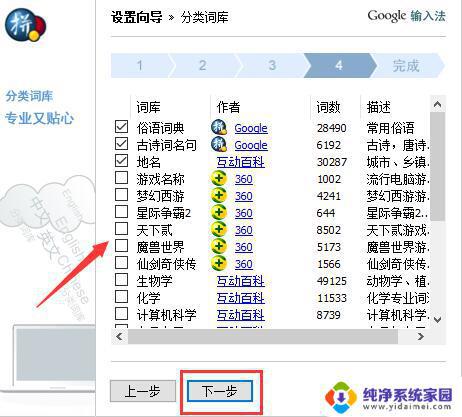Select wizard step 4
Screen dimensions: 462x417
339,65
